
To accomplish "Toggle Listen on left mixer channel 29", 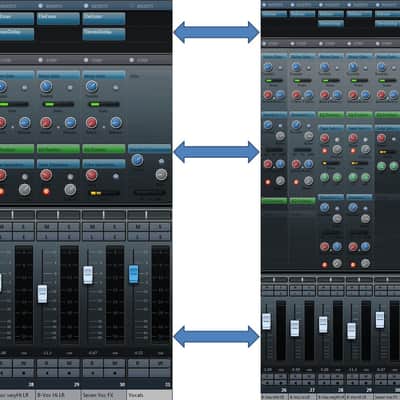I will click(47, 236).
